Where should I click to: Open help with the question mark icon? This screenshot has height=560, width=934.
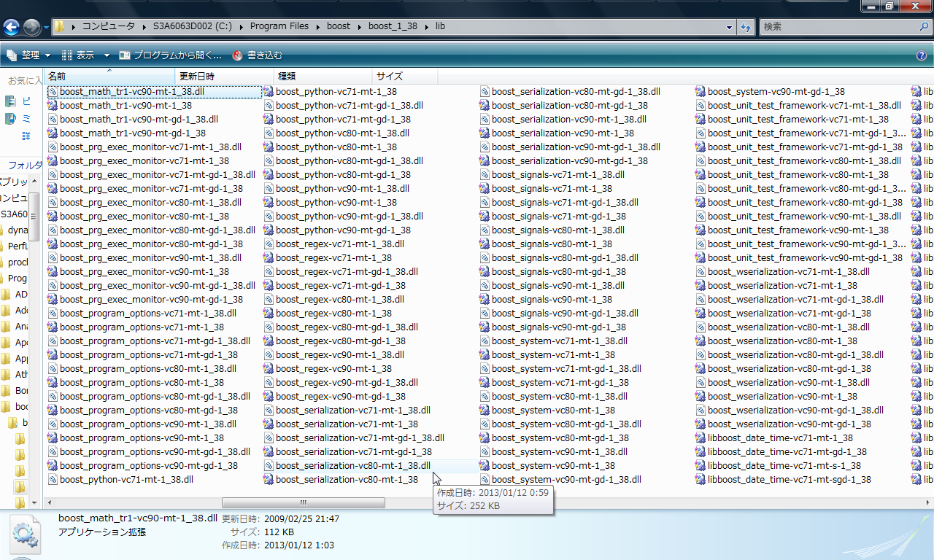point(921,55)
